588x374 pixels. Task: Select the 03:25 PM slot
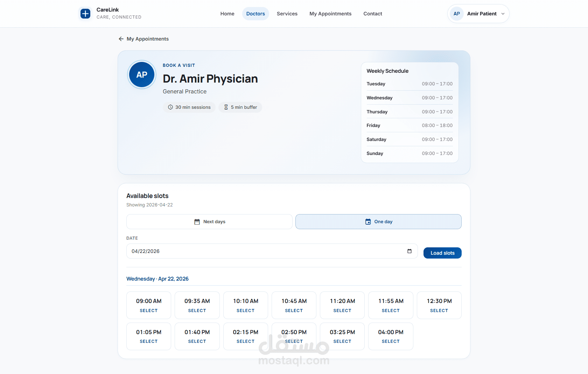click(342, 336)
